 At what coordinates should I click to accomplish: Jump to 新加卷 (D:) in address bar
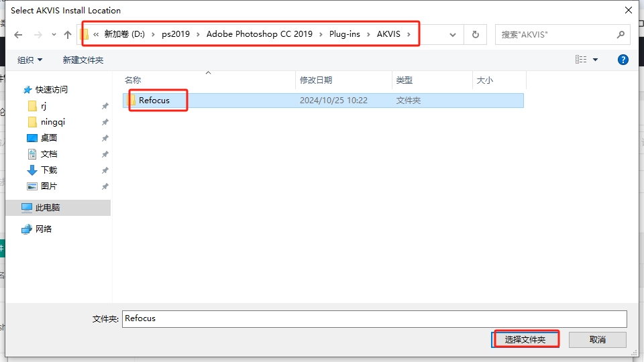pyautogui.click(x=125, y=34)
